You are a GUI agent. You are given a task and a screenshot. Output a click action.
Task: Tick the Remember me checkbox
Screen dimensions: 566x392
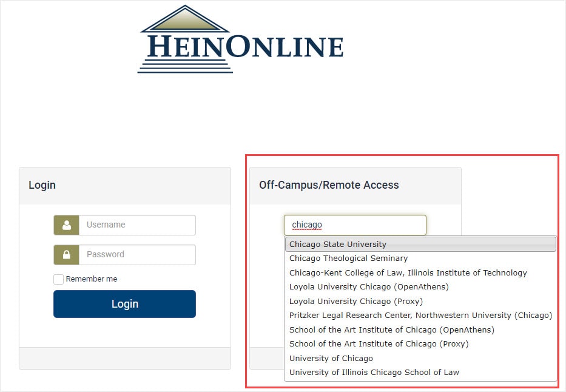pyautogui.click(x=58, y=279)
